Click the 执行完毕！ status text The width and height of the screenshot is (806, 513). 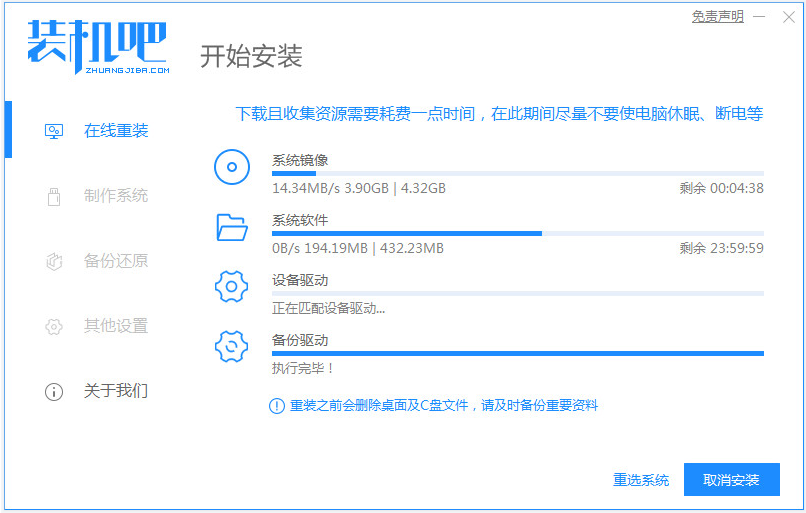(x=303, y=369)
